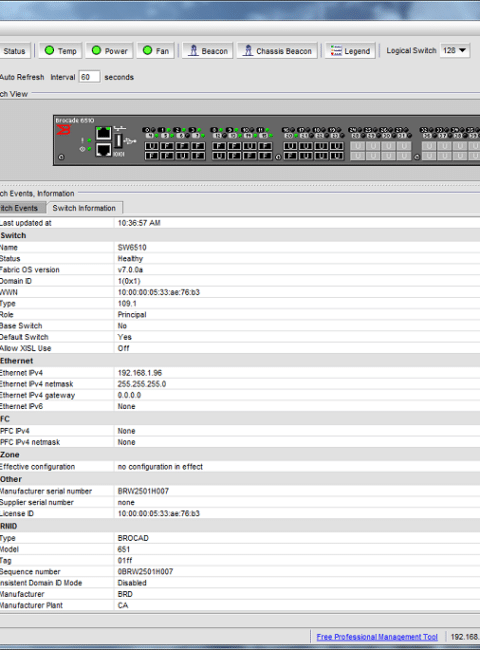Select gateway value 0.0.0.0
The height and width of the screenshot is (650, 480).
[129, 395]
